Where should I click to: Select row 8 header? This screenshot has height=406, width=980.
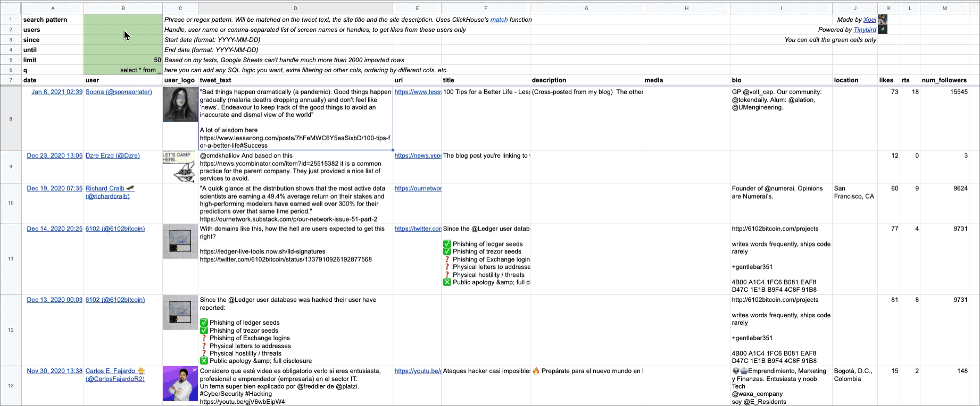pyautogui.click(x=11, y=119)
